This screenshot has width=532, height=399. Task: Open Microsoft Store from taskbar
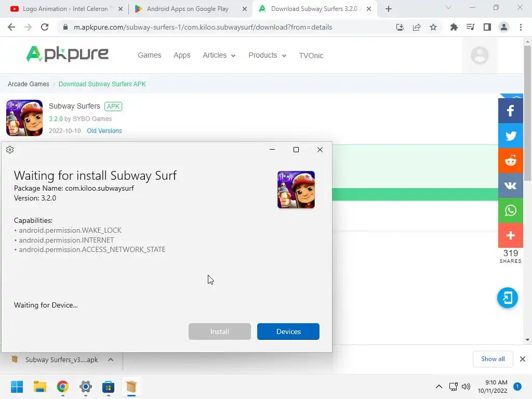pyautogui.click(x=108, y=387)
